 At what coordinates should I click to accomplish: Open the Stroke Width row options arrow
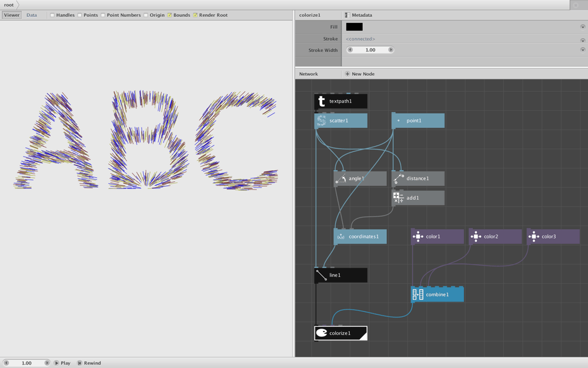[583, 49]
